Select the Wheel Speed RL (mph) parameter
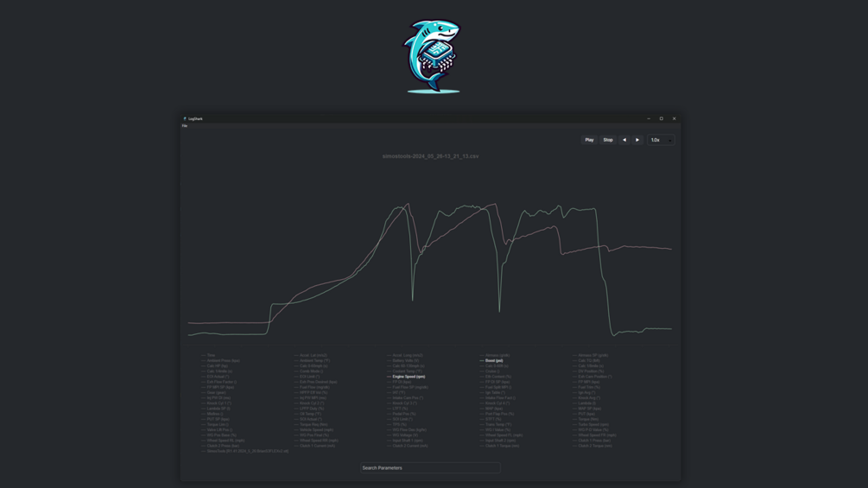This screenshot has width=868, height=488. click(x=223, y=440)
